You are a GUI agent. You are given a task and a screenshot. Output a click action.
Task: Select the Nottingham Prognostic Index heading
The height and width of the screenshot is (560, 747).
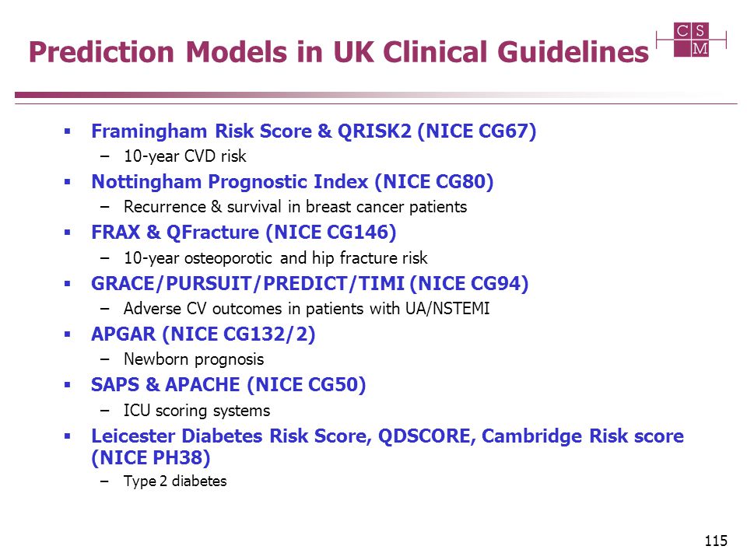tap(292, 181)
